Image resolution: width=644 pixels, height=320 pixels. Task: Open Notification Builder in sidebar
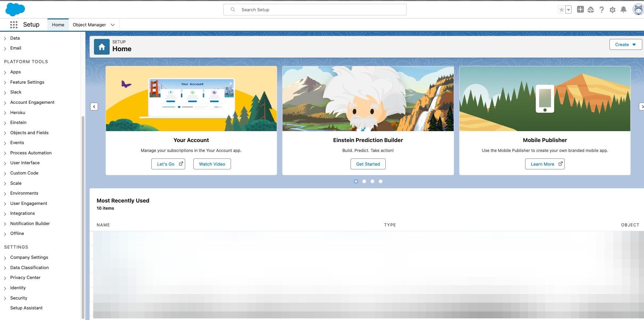coord(30,223)
